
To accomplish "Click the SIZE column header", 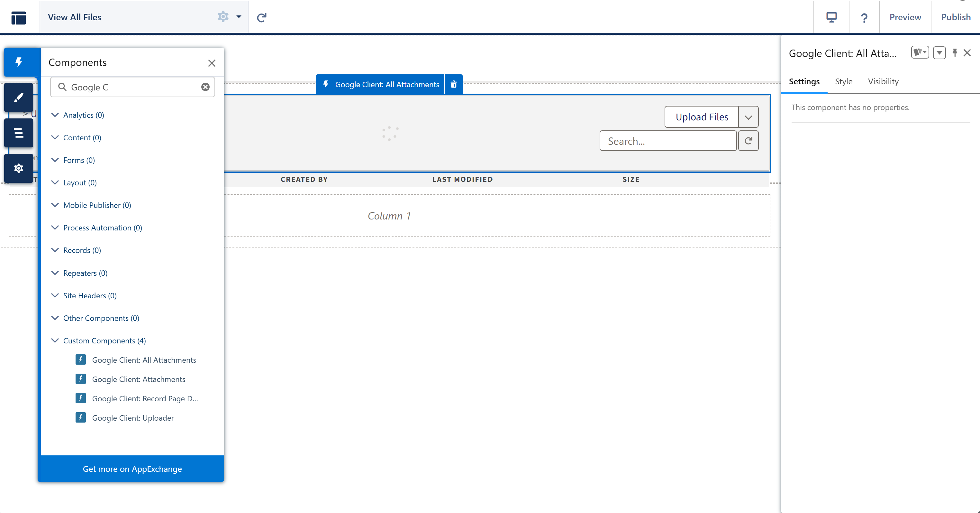I will (x=631, y=179).
